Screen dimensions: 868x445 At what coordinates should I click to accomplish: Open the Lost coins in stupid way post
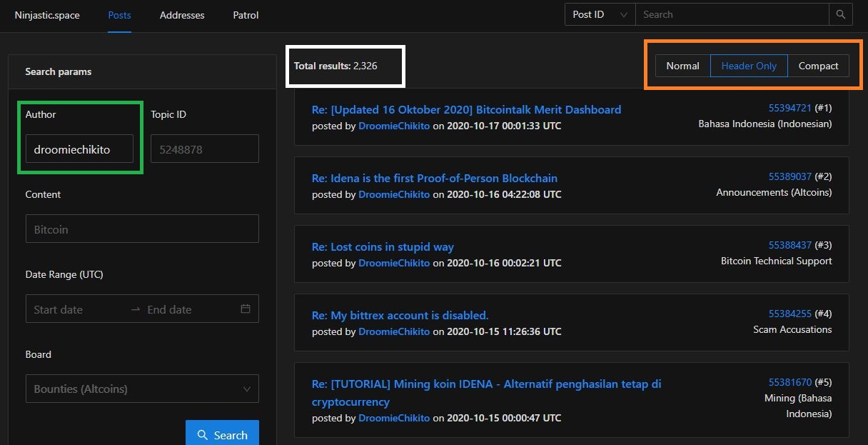click(x=383, y=246)
